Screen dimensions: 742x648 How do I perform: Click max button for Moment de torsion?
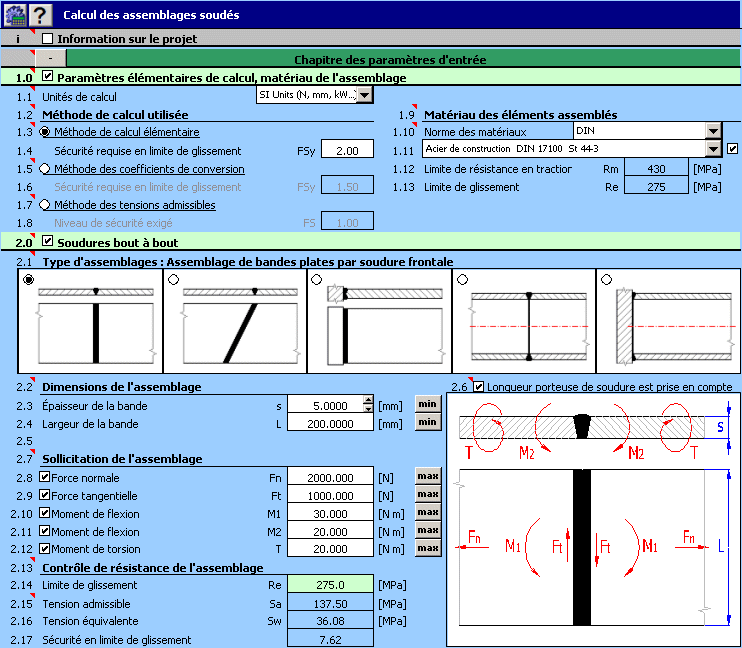coord(428,548)
